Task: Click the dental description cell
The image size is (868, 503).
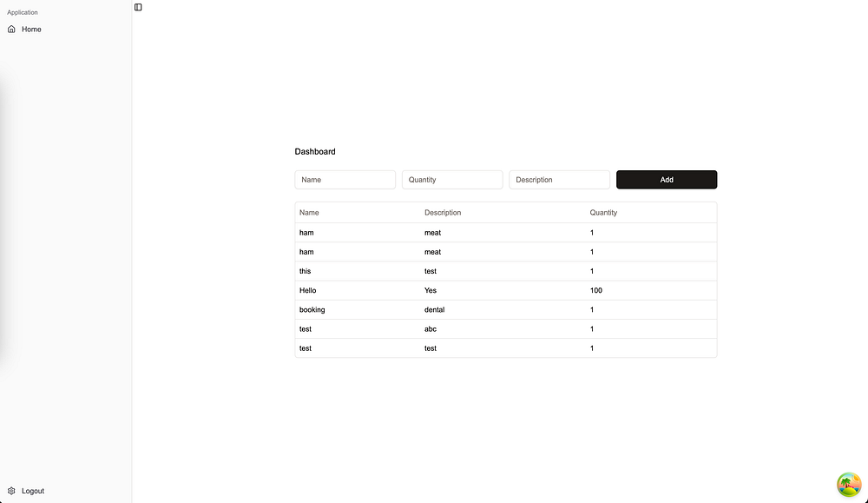Action: [x=435, y=309]
